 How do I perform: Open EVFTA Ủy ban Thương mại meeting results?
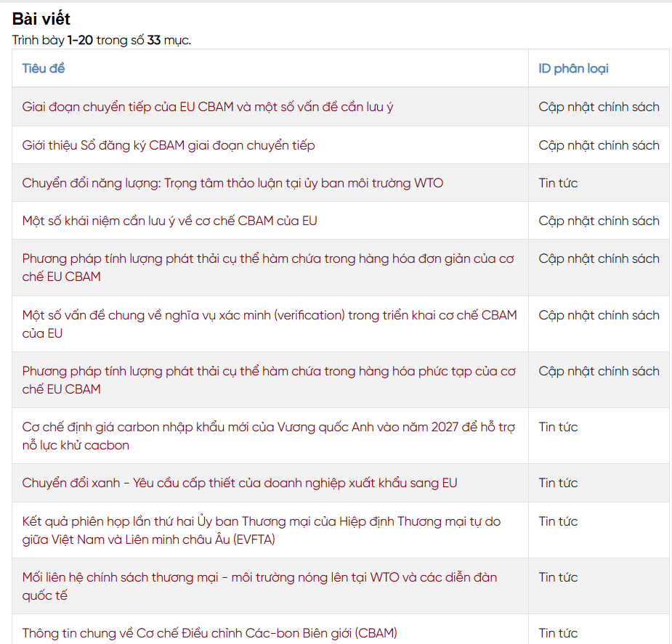pos(261,530)
